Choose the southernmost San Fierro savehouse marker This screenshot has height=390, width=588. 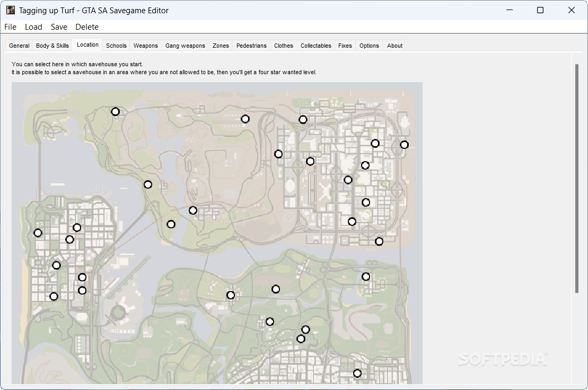[54, 296]
